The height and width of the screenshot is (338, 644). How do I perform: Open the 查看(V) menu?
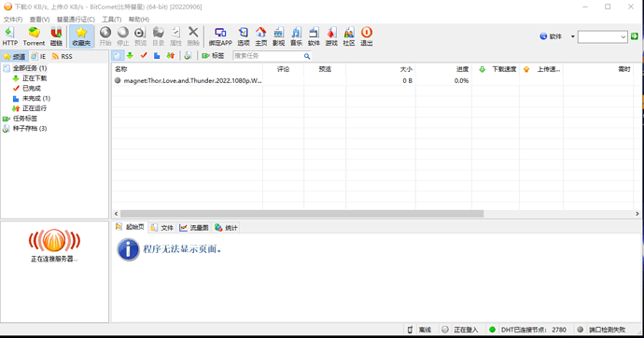[x=39, y=20]
